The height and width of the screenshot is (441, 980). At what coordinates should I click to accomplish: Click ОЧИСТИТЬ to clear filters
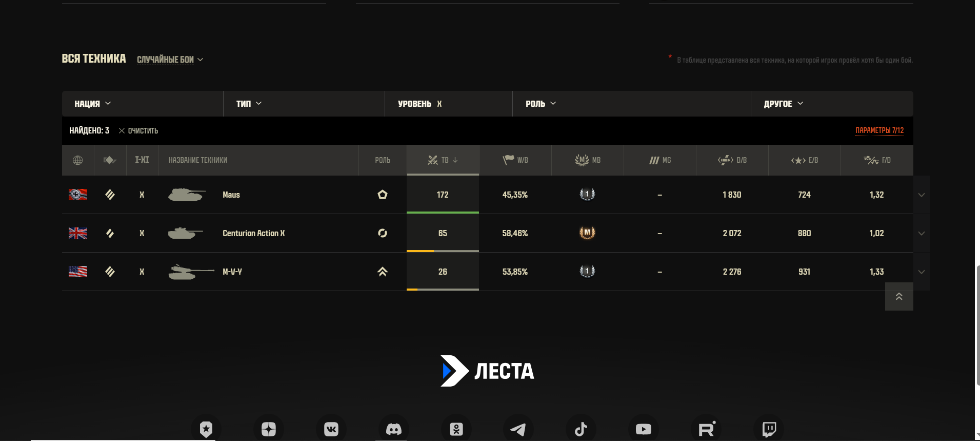(138, 131)
